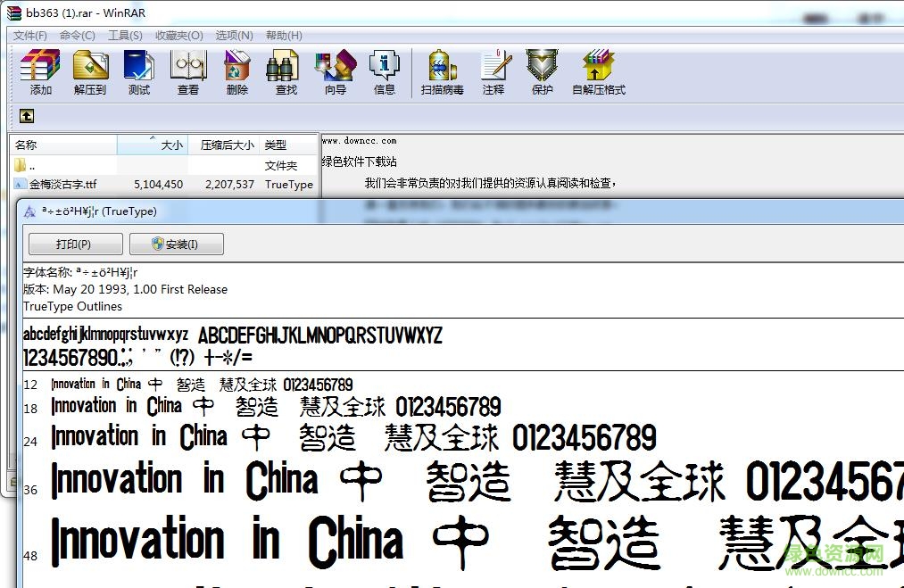904x588 pixels.
Task: Click the 删除 (Delete) toolbar icon
Action: pos(236,71)
